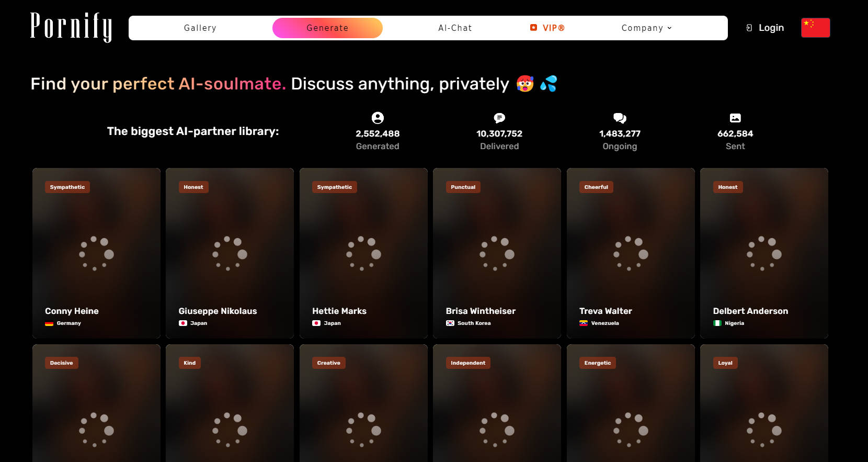This screenshot has height=462, width=868.
Task: Click the VIP star icon
Action: (533, 28)
